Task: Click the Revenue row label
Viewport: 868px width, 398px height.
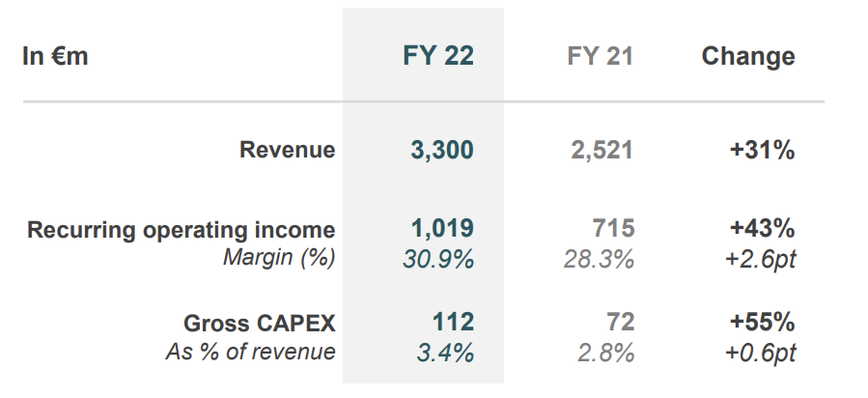Action: click(288, 150)
